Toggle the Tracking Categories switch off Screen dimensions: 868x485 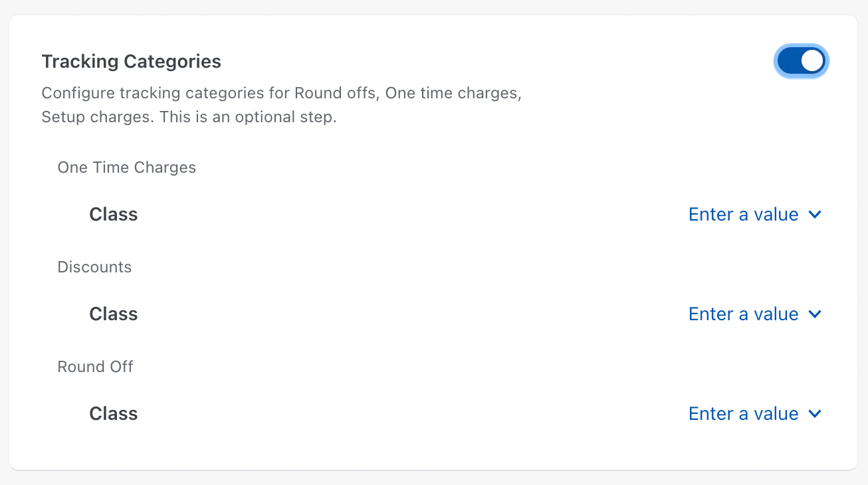(801, 61)
